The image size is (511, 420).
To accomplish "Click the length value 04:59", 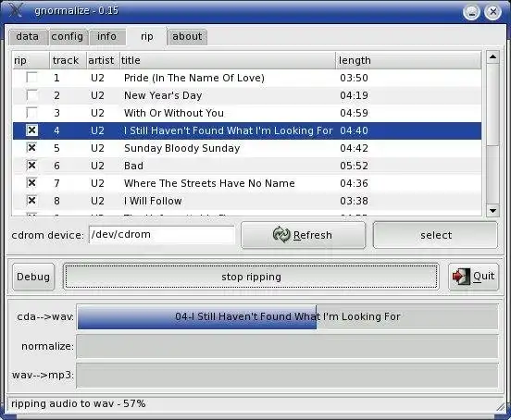I will click(354, 113).
